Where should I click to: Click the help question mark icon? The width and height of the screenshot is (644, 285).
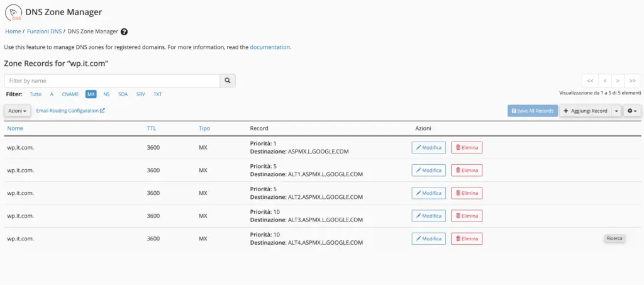124,31
